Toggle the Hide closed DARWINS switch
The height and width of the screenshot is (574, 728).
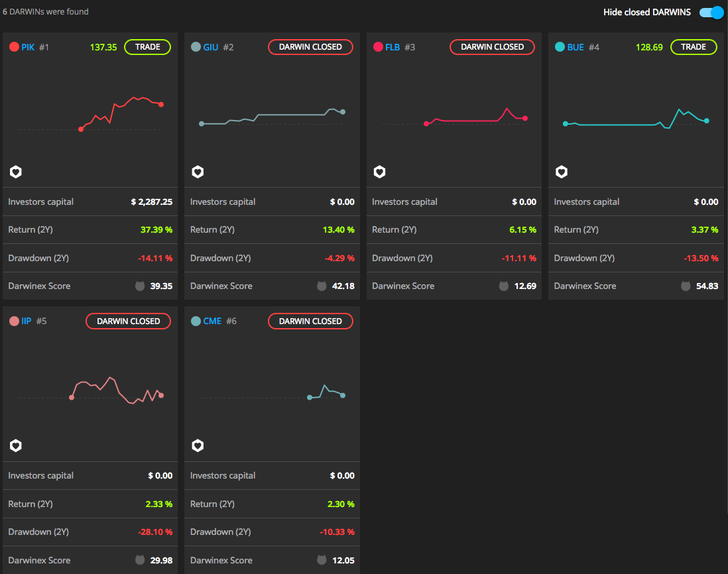pyautogui.click(x=711, y=13)
